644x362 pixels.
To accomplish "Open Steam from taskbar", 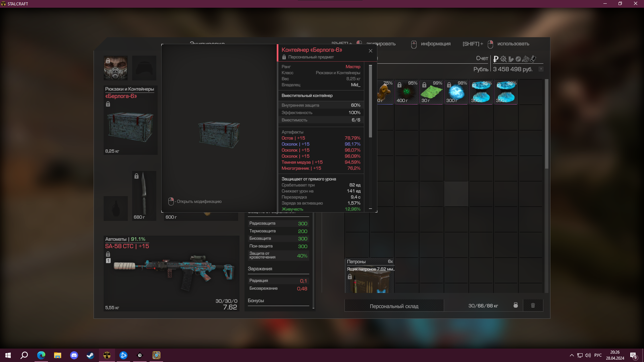I will [90, 355].
